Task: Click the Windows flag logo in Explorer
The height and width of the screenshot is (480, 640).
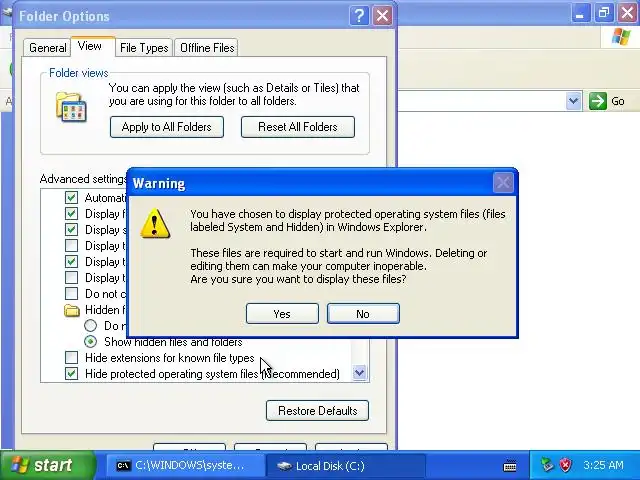Action: click(x=621, y=37)
